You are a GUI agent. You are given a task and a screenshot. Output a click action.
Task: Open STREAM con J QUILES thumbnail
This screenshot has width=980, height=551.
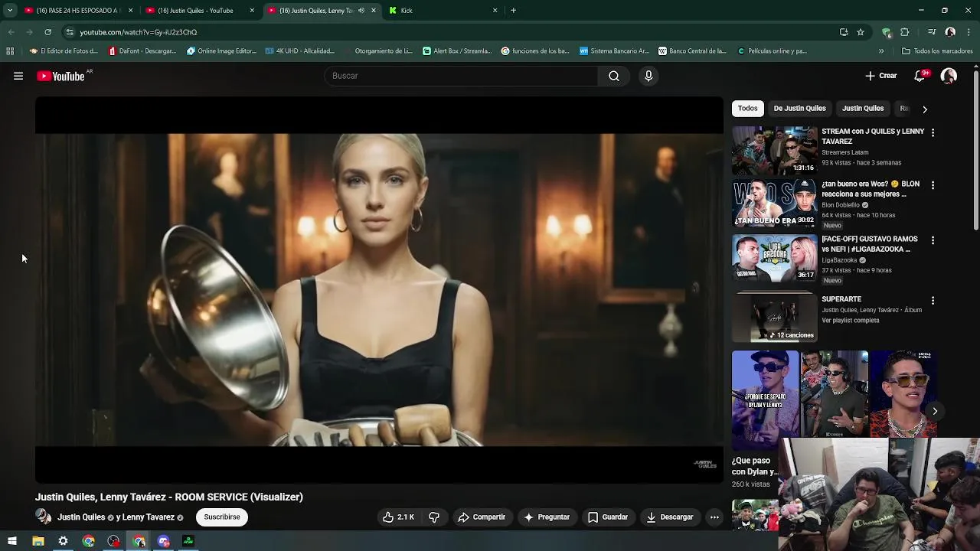coord(774,151)
